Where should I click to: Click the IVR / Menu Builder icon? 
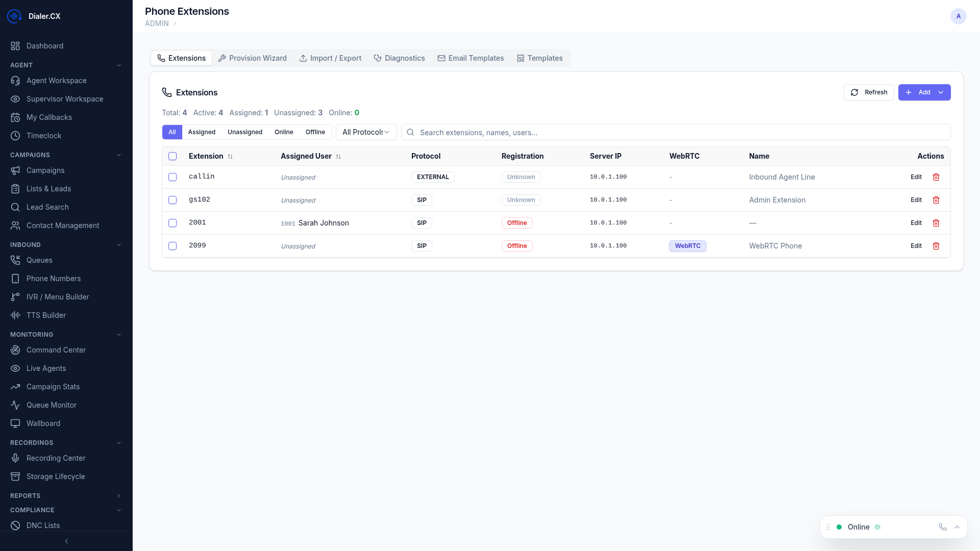[x=15, y=297]
